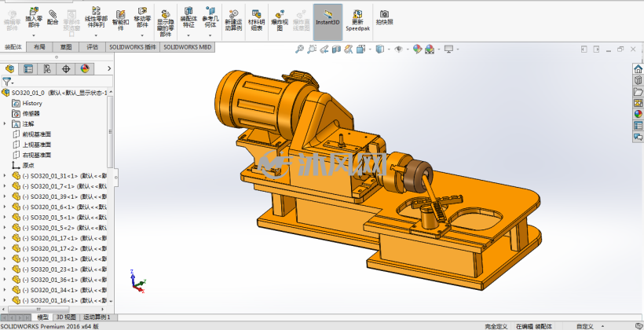Open DisplayManager color wheel tab
644x330 pixels.
point(85,68)
